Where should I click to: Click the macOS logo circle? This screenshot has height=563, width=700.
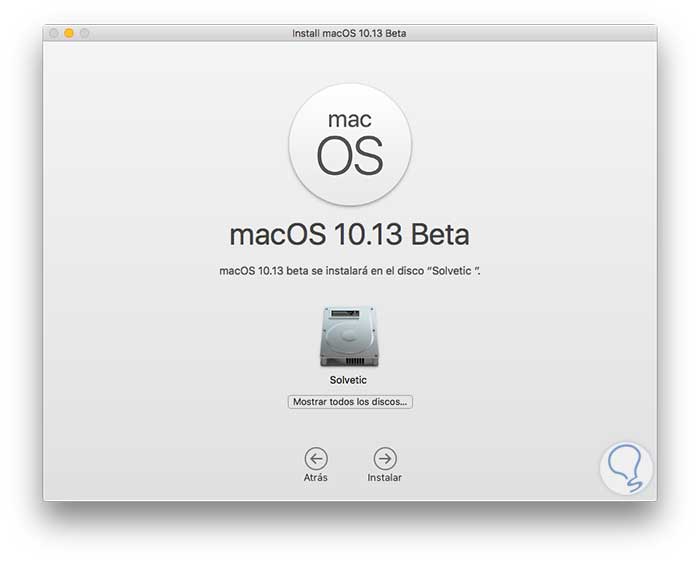[x=350, y=145]
